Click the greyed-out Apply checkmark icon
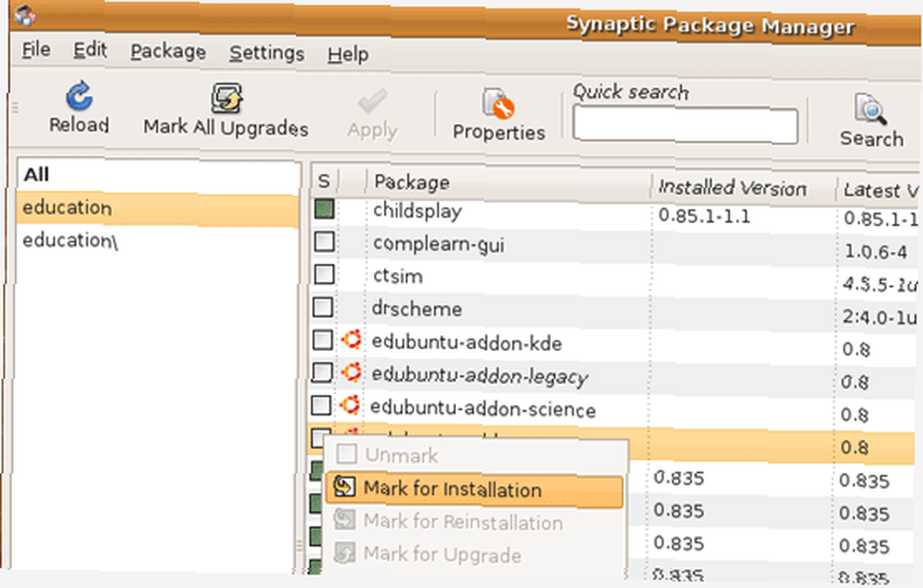The width and height of the screenshot is (923, 588). [x=372, y=102]
